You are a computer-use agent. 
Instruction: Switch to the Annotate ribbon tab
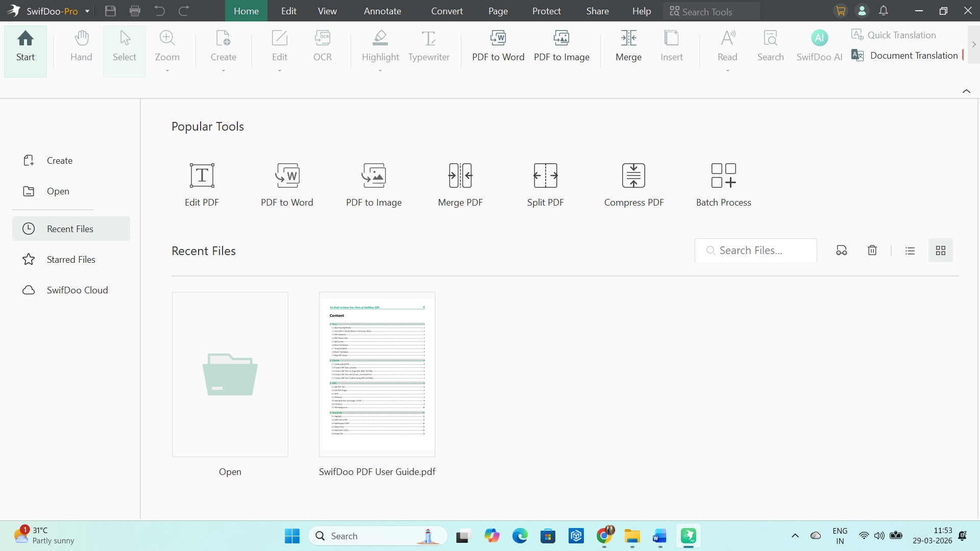(x=383, y=11)
